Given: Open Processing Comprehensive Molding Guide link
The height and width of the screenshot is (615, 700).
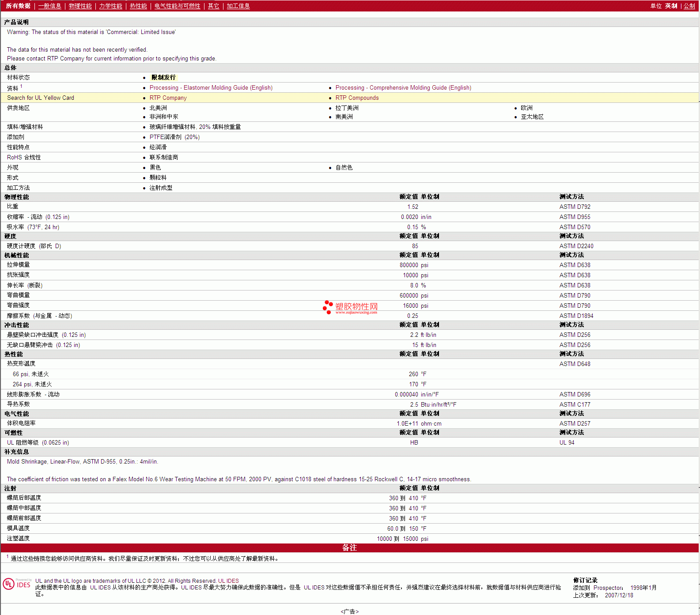Looking at the screenshot, I should 403,88.
